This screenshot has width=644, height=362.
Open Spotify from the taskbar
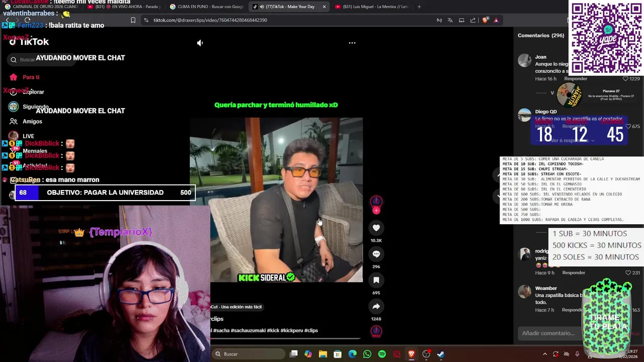(x=382, y=354)
